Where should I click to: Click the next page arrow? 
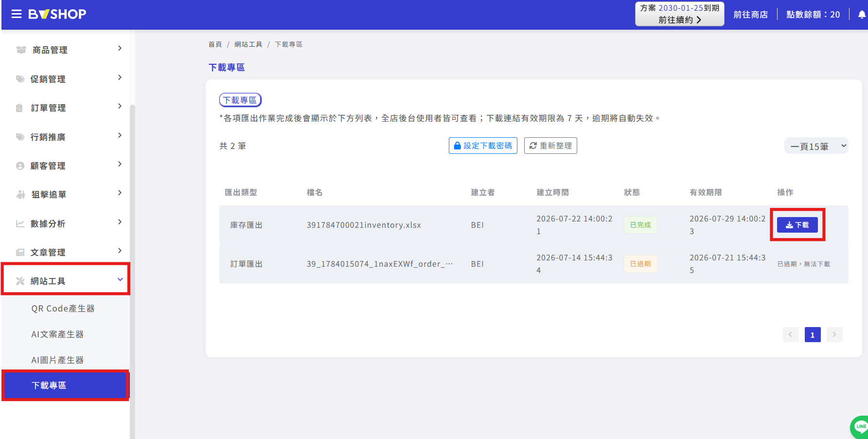coord(834,334)
